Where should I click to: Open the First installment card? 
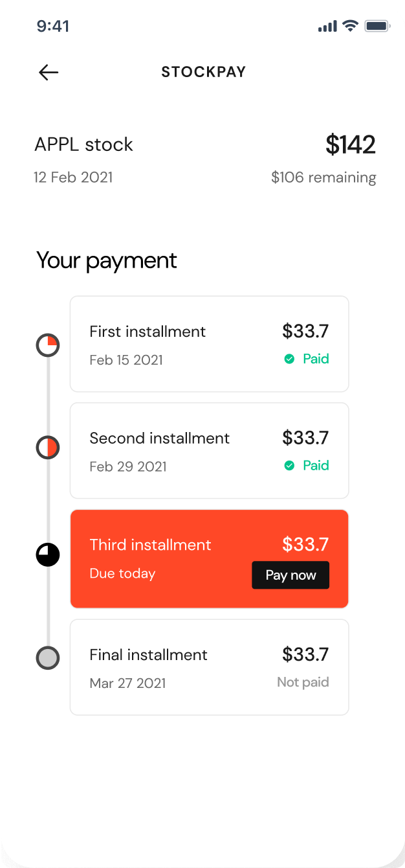click(x=210, y=344)
